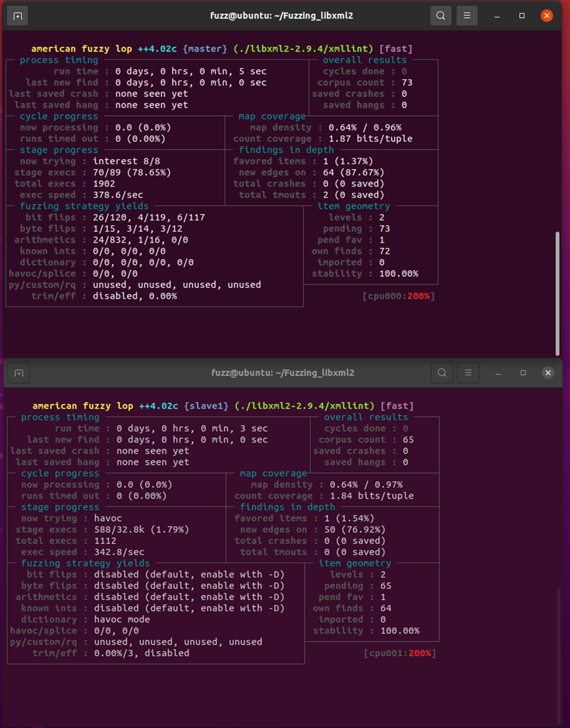Close the master fuzzer terminal window
Screen dimensions: 570x728
(x=546, y=16)
